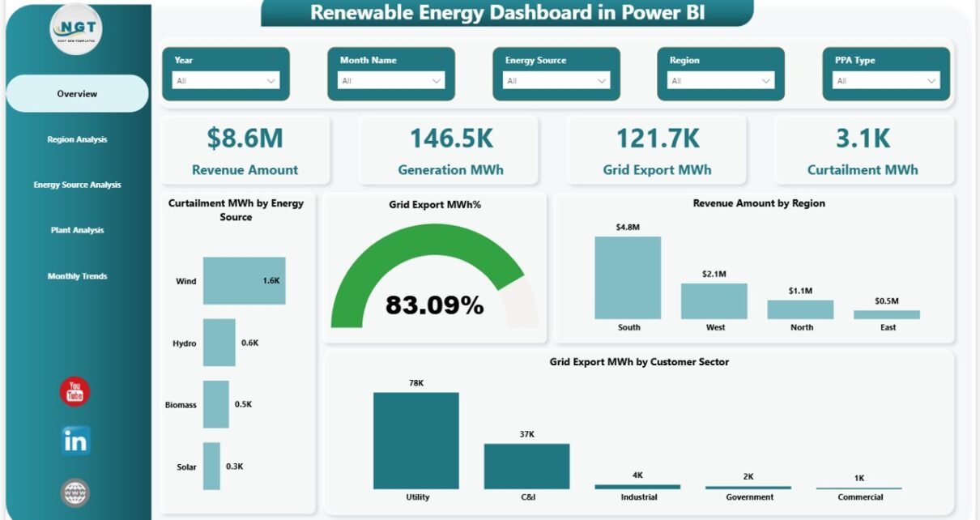This screenshot has width=980, height=520.
Task: Select the Wind curtailment bar
Action: (244, 281)
